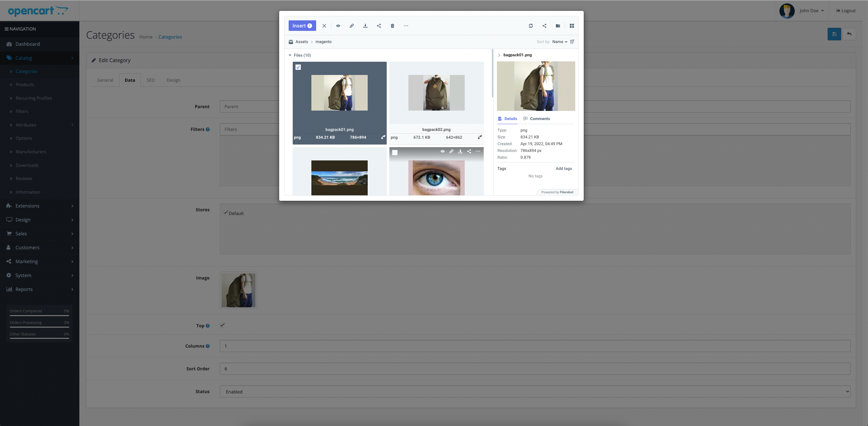Viewport: 868px width, 426px height.
Task: Deselect files with the X icon in toolbar
Action: pyautogui.click(x=324, y=26)
